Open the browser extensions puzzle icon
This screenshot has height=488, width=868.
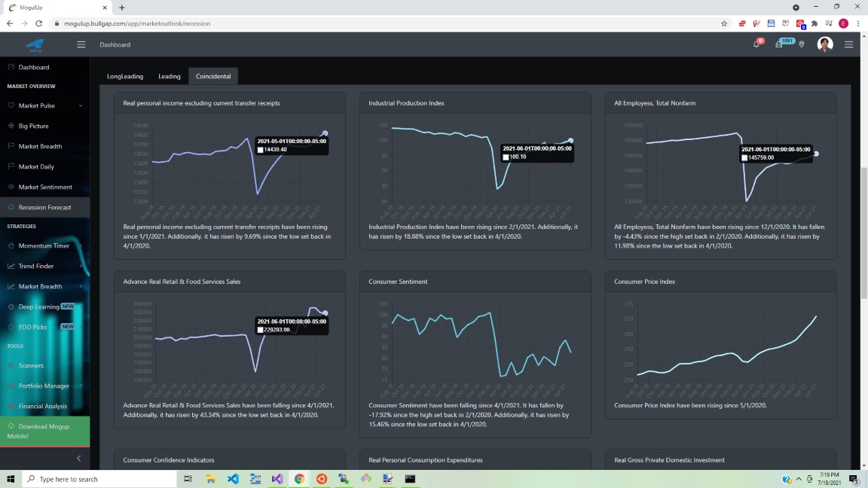tap(815, 23)
